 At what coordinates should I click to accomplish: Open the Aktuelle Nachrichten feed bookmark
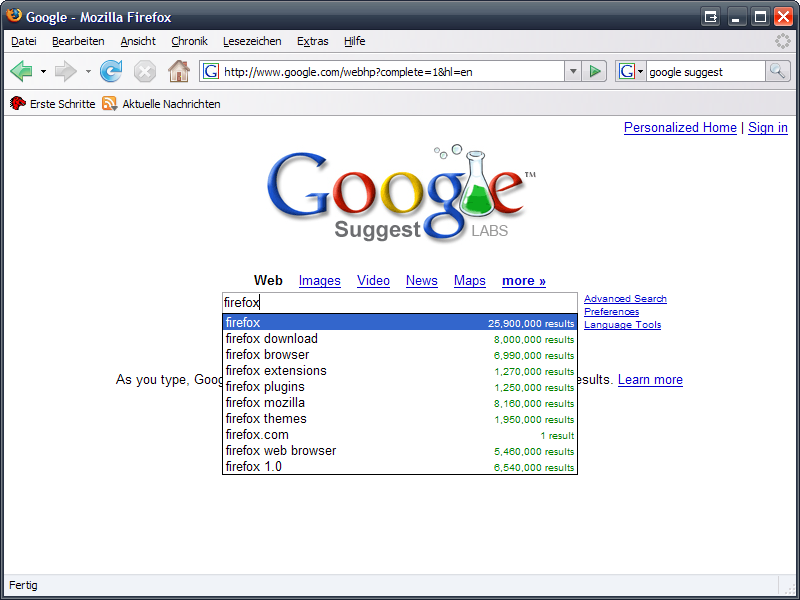pos(161,104)
